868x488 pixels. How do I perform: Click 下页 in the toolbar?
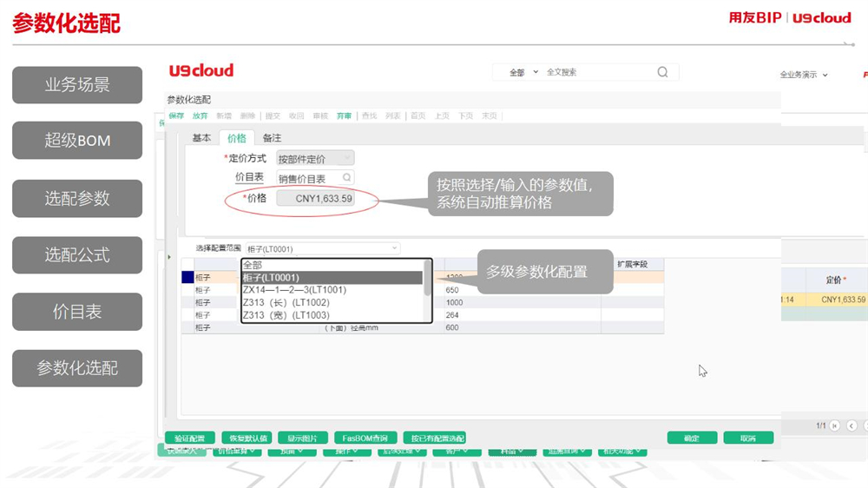pyautogui.click(x=465, y=115)
